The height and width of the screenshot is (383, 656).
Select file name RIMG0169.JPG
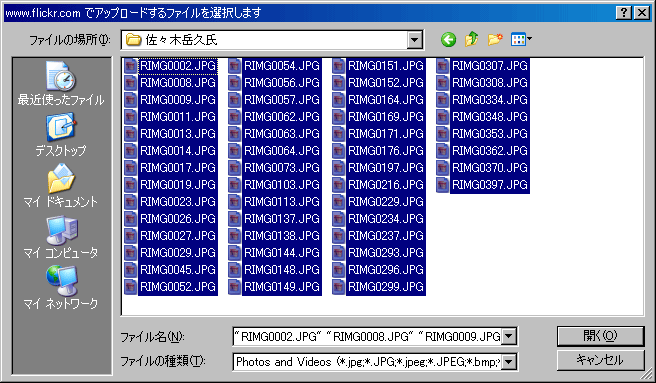[x=386, y=117]
